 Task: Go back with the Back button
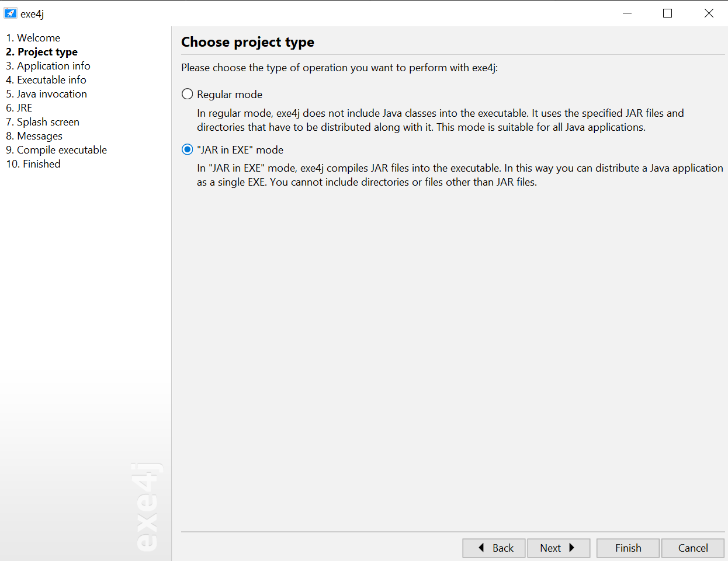click(494, 548)
